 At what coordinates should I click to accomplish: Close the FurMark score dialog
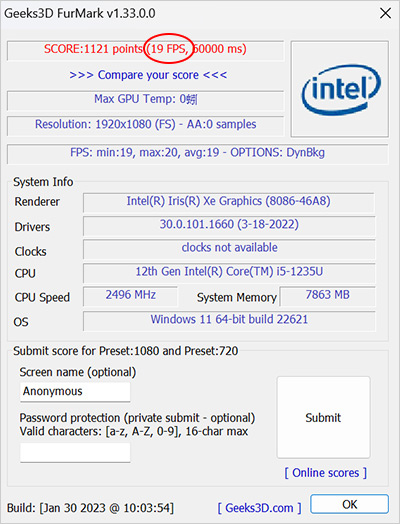click(x=385, y=14)
